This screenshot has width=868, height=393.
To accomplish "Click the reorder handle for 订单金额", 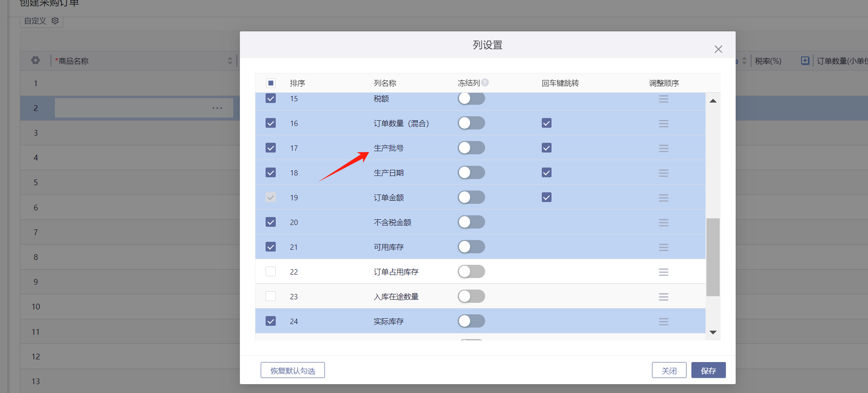I will click(x=664, y=198).
